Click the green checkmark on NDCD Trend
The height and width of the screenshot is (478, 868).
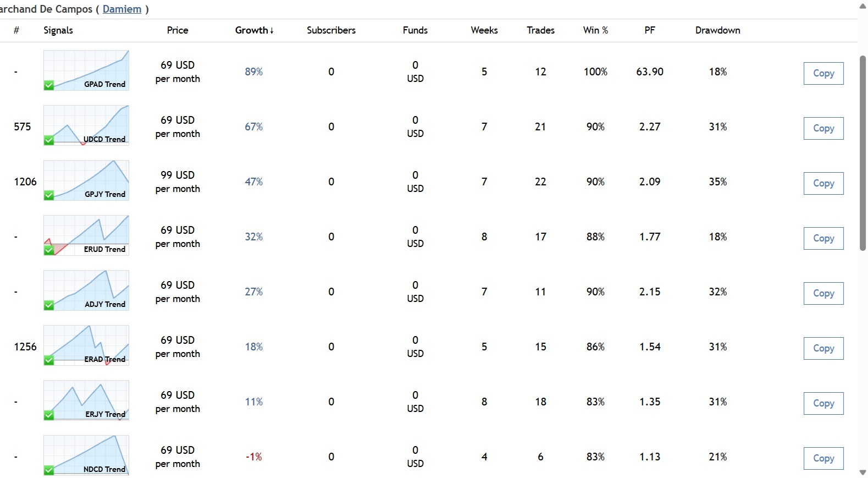[49, 470]
